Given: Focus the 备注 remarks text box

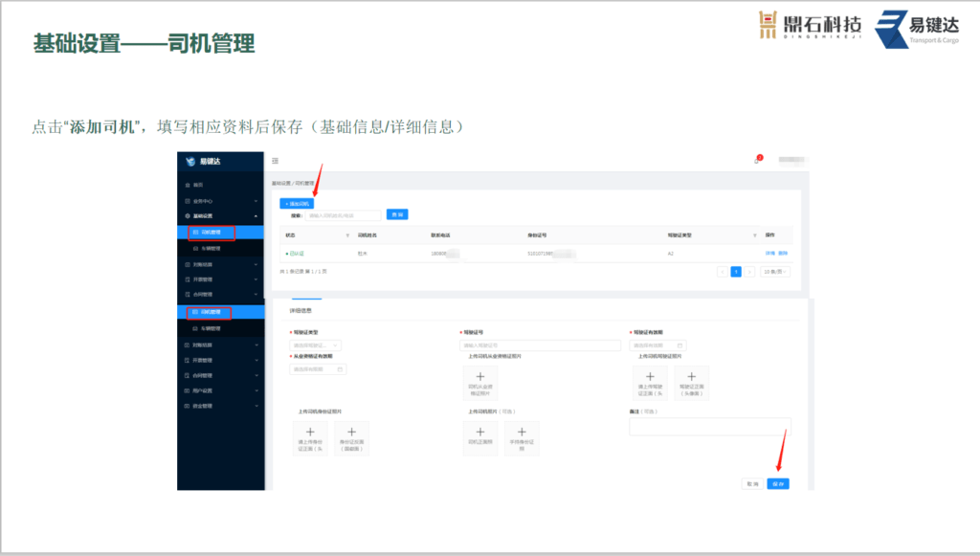Looking at the screenshot, I should pos(710,427).
